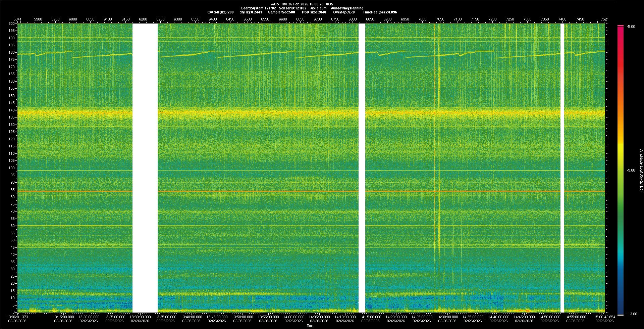The image size is (644, 329).
Task: Click the 15:00:42.654 end time label
Action: [x=604, y=317]
